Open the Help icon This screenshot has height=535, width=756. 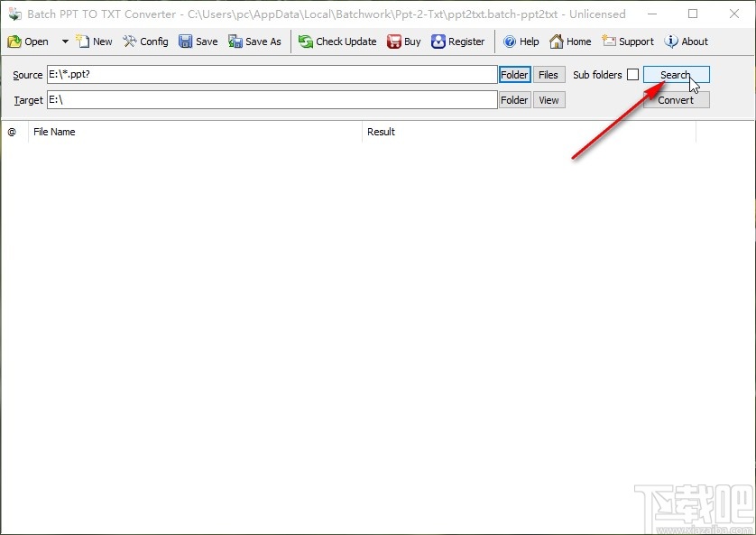521,42
